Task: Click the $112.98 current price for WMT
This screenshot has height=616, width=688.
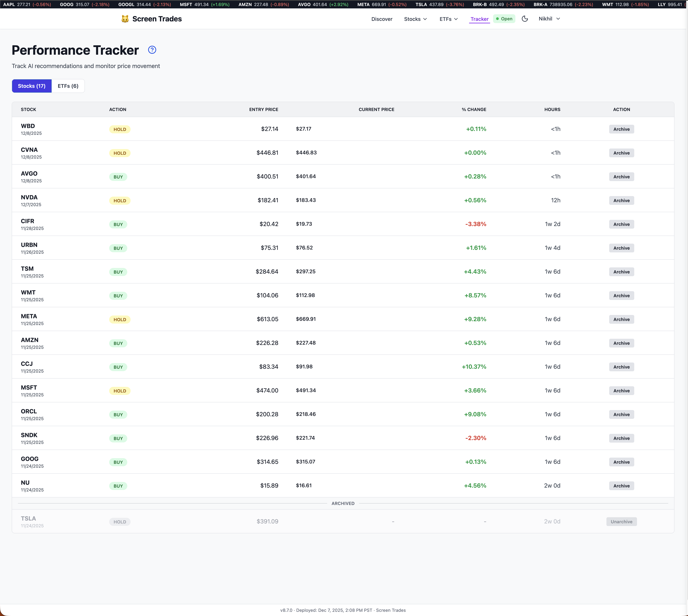Action: tap(305, 295)
